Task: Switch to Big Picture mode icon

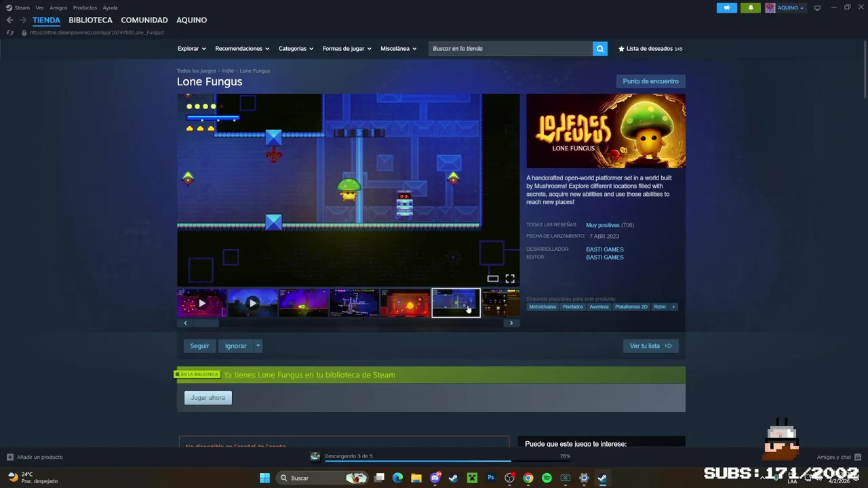Action: point(817,7)
